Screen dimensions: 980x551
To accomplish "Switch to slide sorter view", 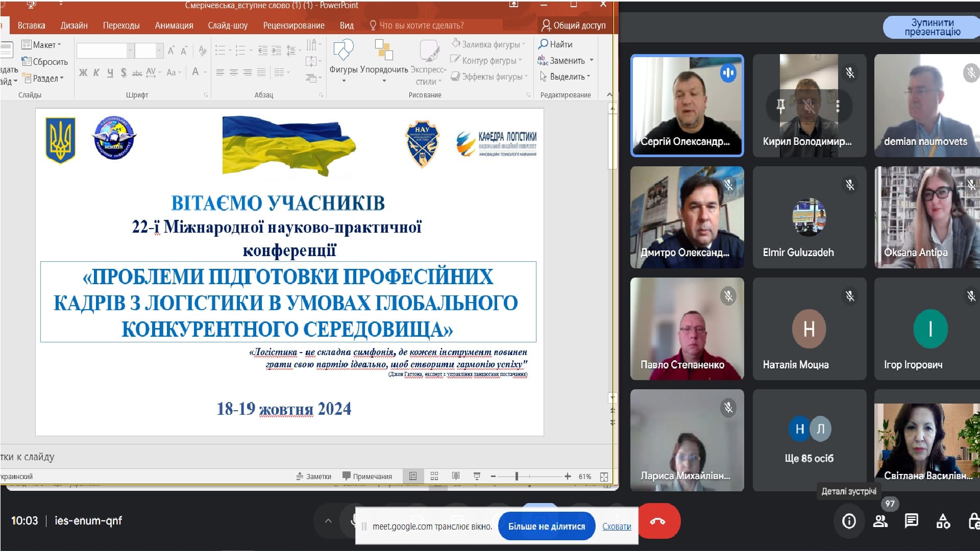I will (x=434, y=476).
